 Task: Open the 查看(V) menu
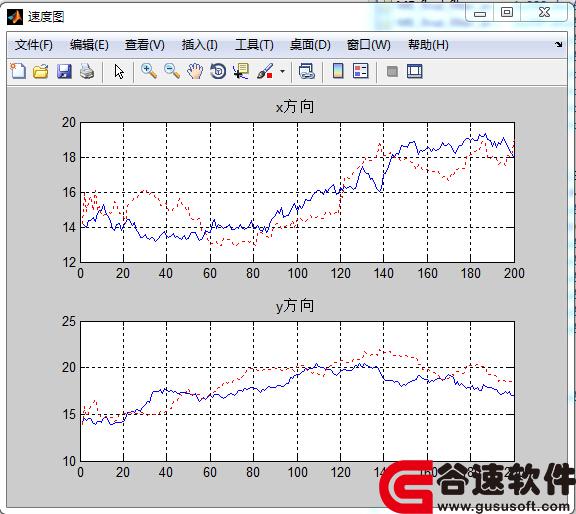144,45
